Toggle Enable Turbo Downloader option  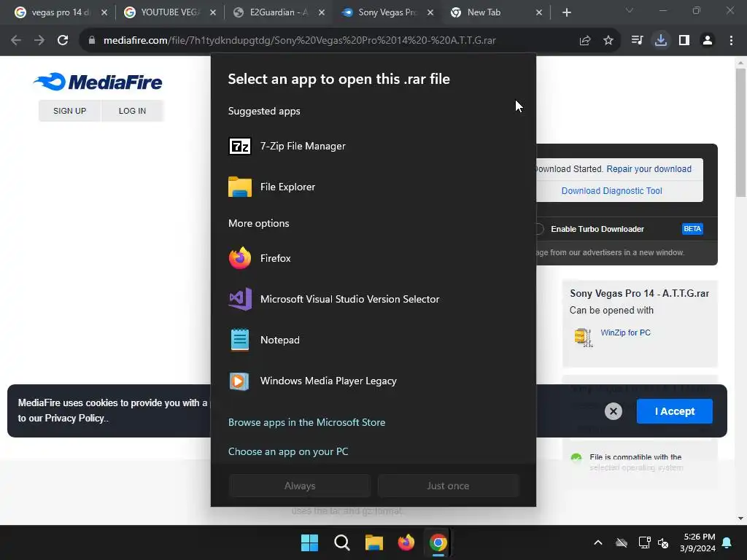539,229
